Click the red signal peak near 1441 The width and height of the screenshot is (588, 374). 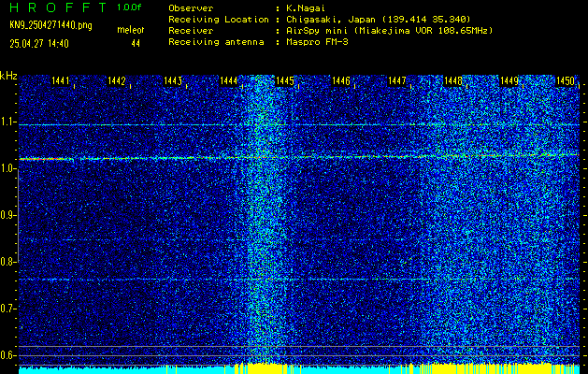(x=45, y=159)
